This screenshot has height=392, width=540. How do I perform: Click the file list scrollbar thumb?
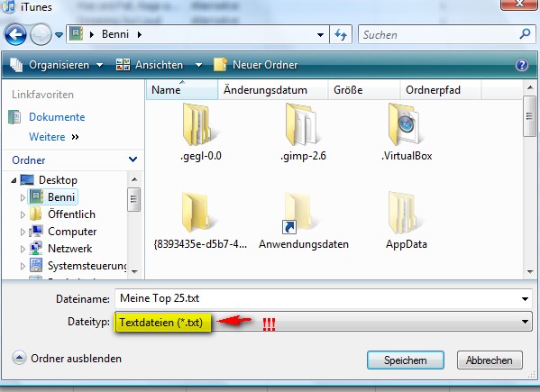coord(530,116)
